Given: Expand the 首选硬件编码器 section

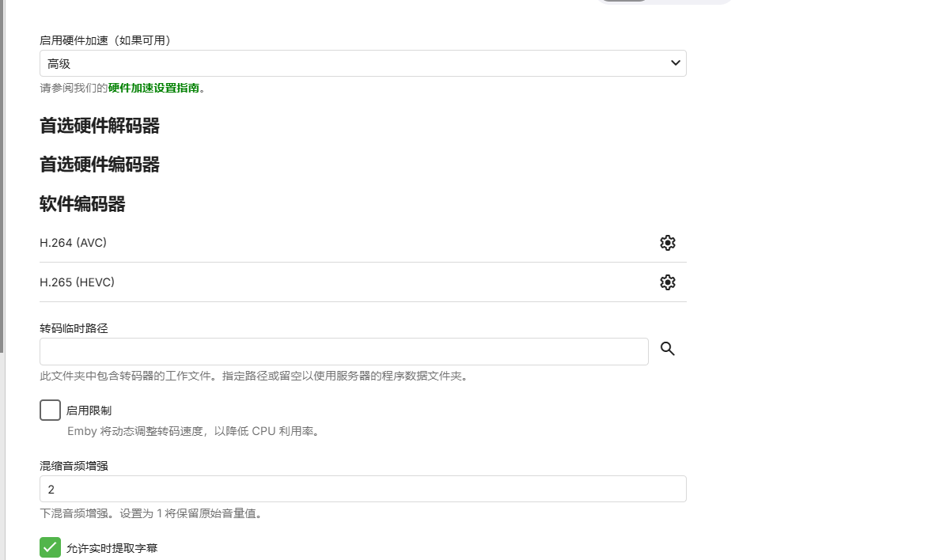Looking at the screenshot, I should pos(100,165).
